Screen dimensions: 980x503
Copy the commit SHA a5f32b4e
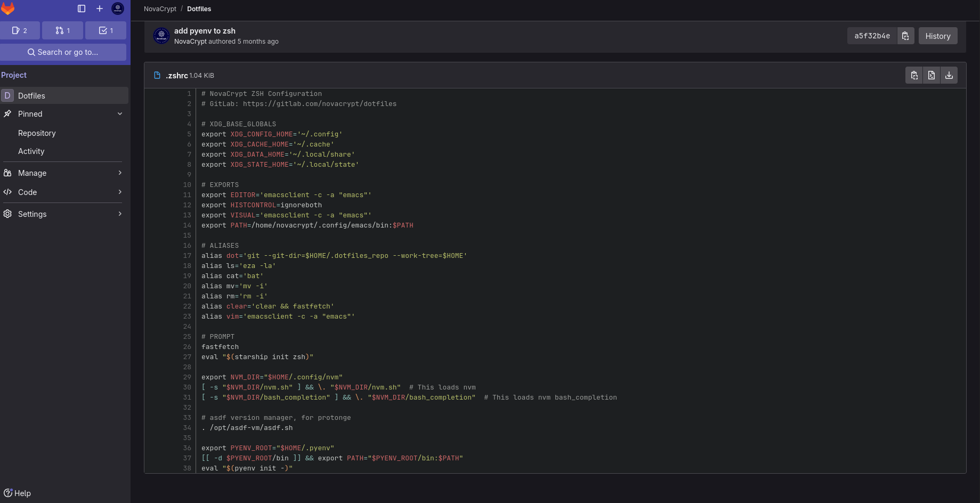tap(905, 36)
